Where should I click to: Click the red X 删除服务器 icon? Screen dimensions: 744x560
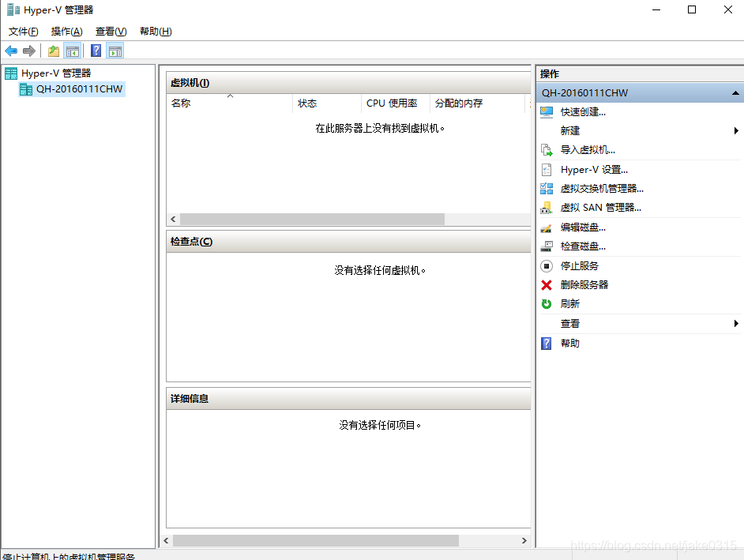pyautogui.click(x=547, y=285)
